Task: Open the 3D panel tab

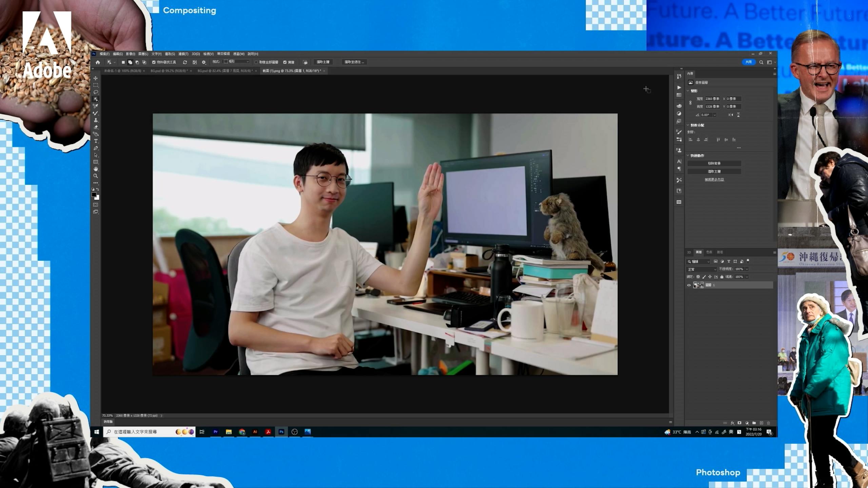Action: pyautogui.click(x=689, y=252)
